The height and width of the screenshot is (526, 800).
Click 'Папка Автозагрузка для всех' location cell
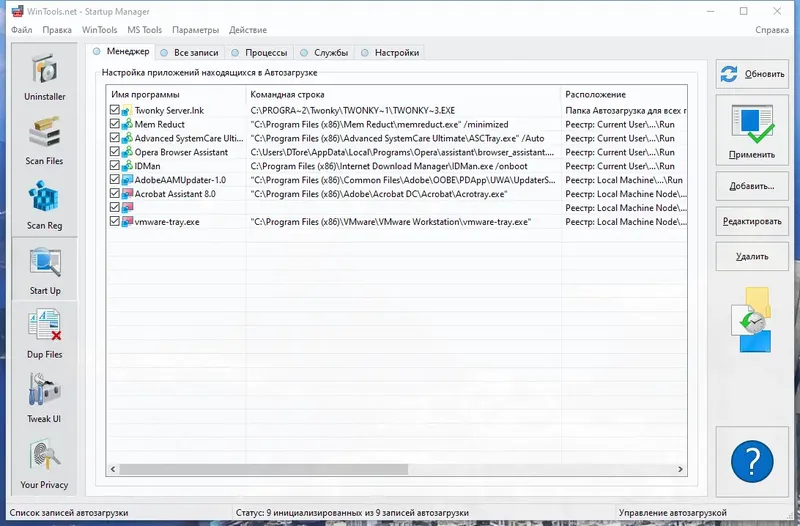626,111
